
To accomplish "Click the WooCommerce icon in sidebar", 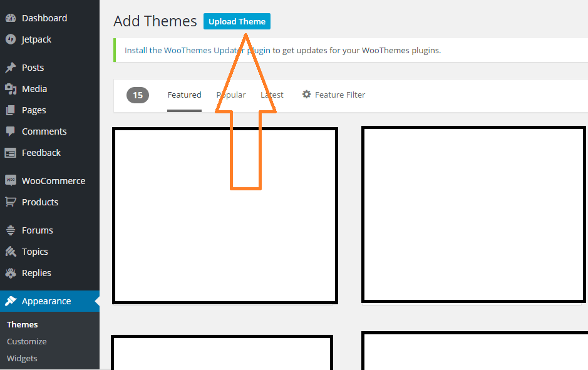I will pyautogui.click(x=11, y=180).
